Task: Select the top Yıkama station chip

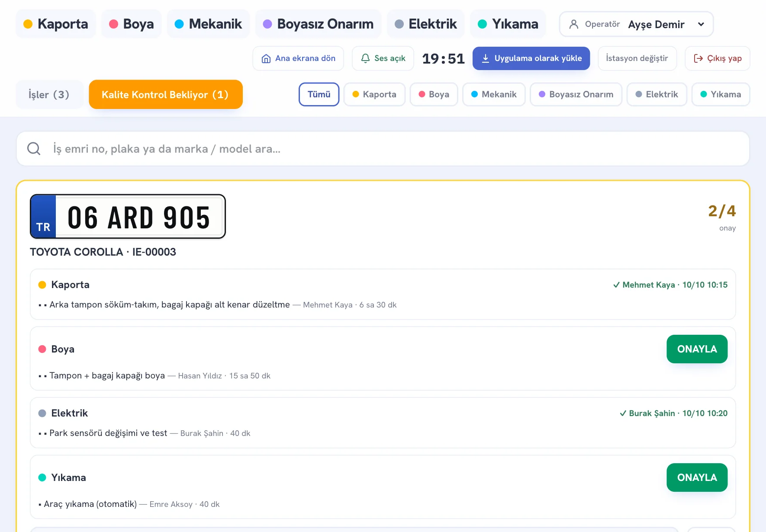Action: click(508, 24)
